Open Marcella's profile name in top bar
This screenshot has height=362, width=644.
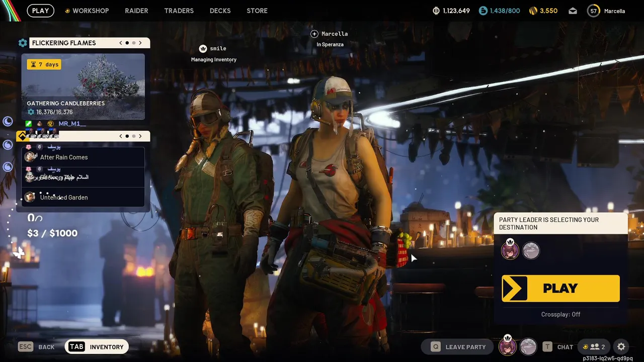(615, 11)
